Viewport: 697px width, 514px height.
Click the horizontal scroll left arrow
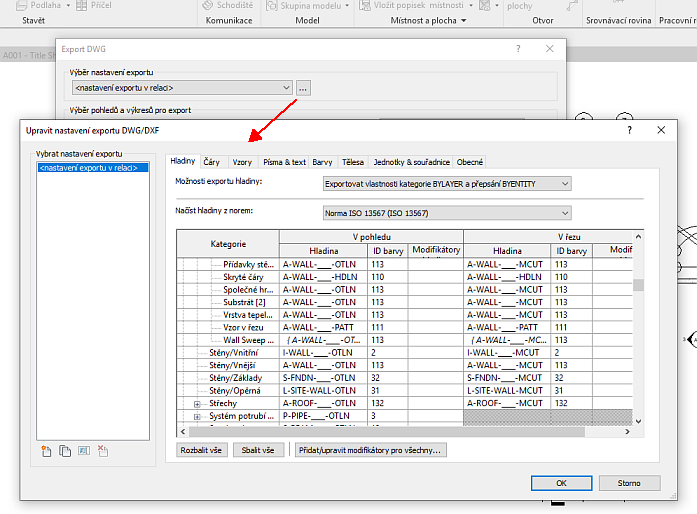pos(183,431)
